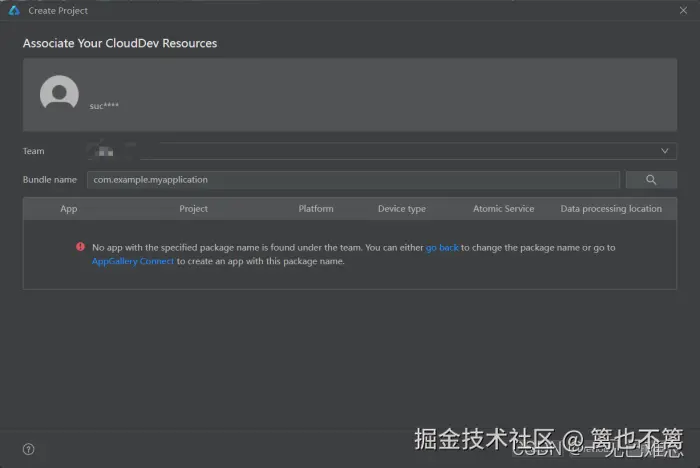The image size is (700, 468).
Task: Click the user avatar icon
Action: pos(59,92)
